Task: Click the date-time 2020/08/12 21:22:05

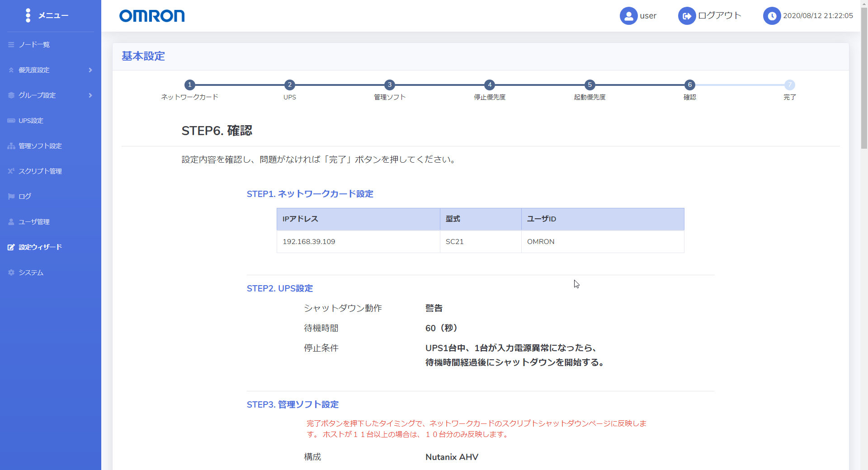Action: [818, 16]
